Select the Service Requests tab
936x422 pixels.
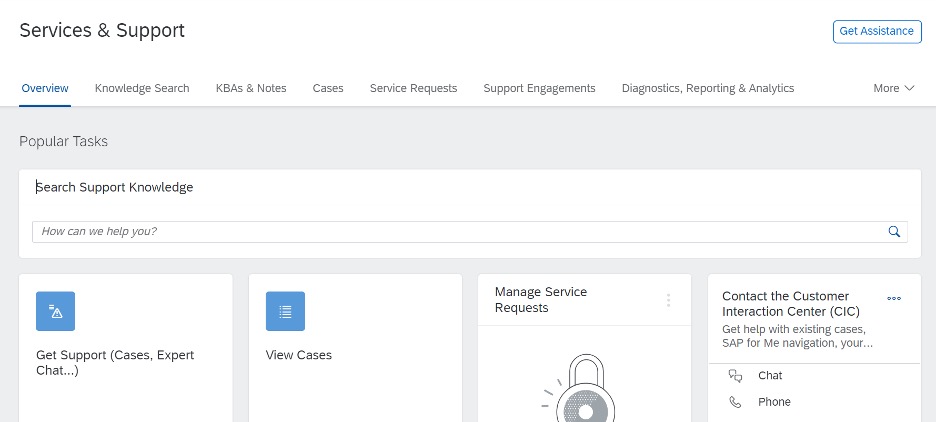coord(413,88)
